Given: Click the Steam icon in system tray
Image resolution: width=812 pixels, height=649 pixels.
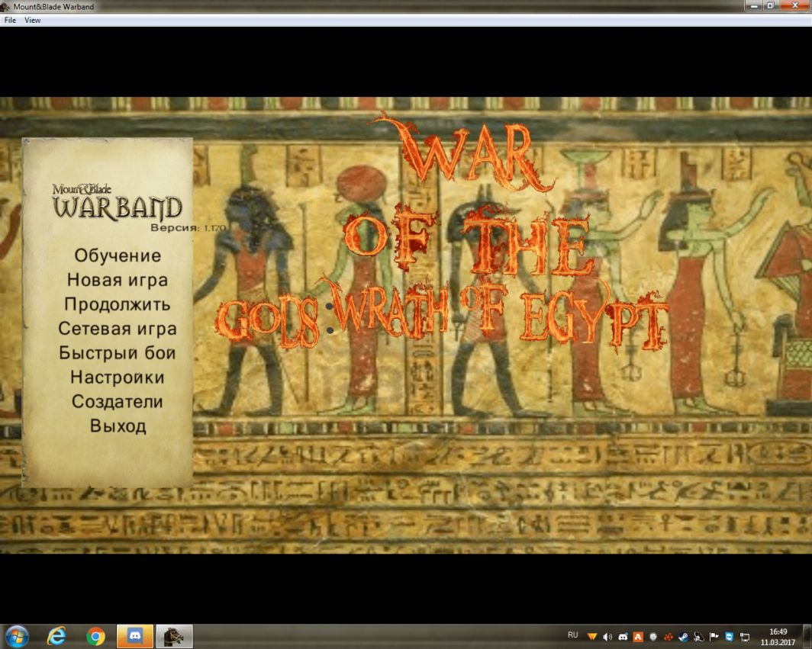Looking at the screenshot, I should [x=684, y=637].
